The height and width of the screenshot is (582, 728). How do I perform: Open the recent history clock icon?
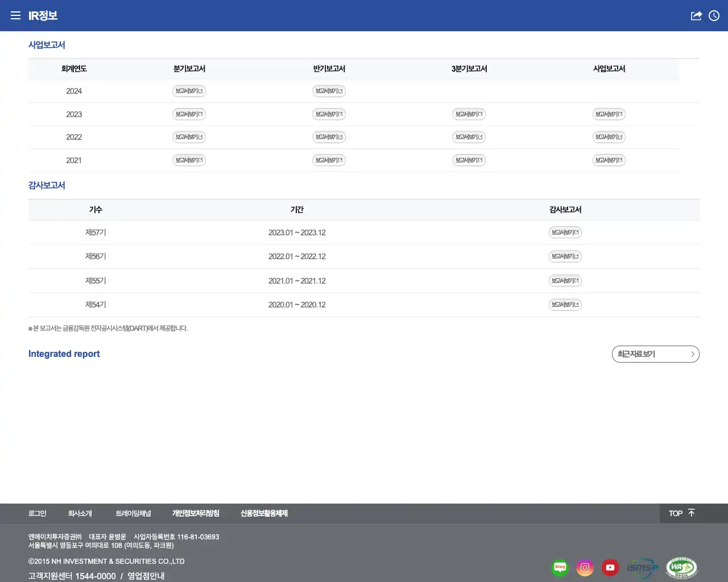pyautogui.click(x=714, y=15)
